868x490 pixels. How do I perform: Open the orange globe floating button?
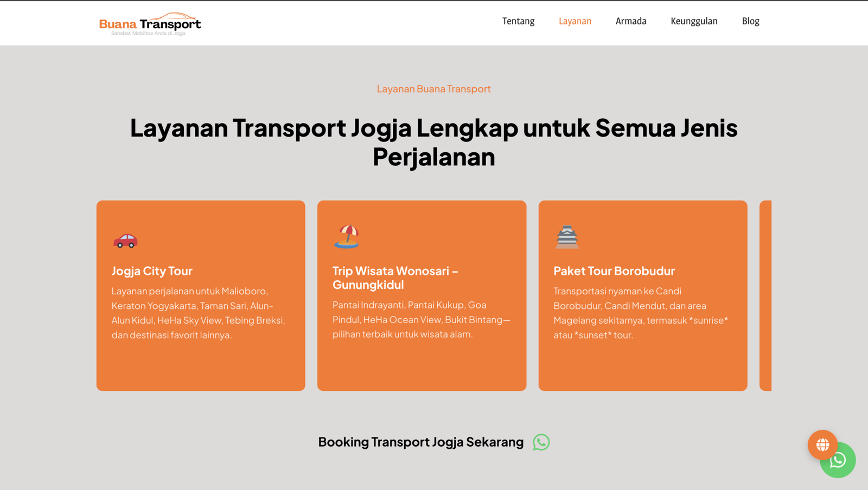(822, 444)
